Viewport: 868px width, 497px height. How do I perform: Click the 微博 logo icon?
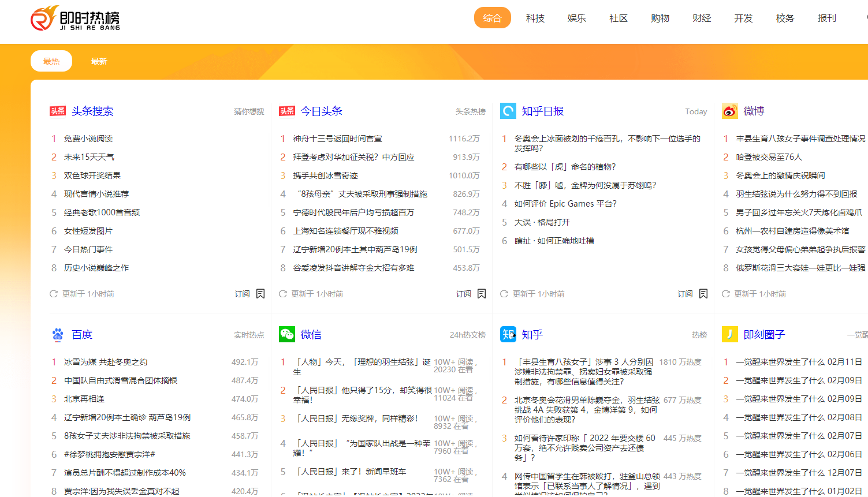730,111
